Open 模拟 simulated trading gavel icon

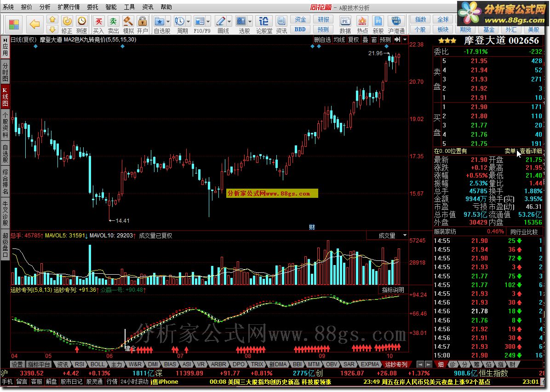point(128,25)
